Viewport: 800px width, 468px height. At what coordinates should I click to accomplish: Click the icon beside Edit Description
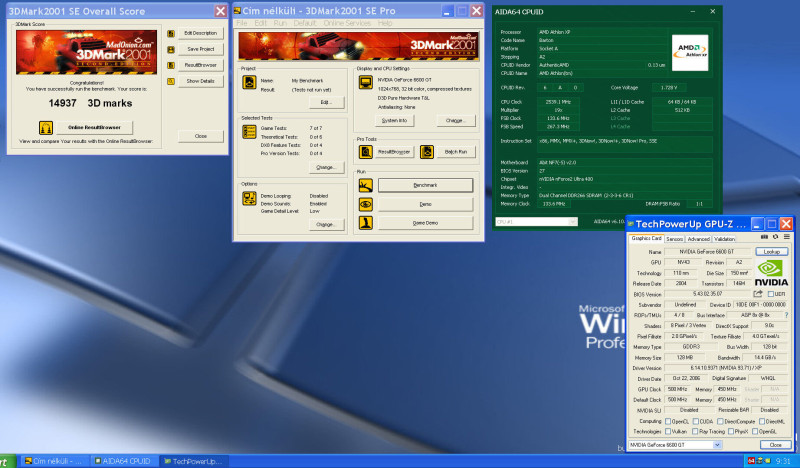point(171,33)
